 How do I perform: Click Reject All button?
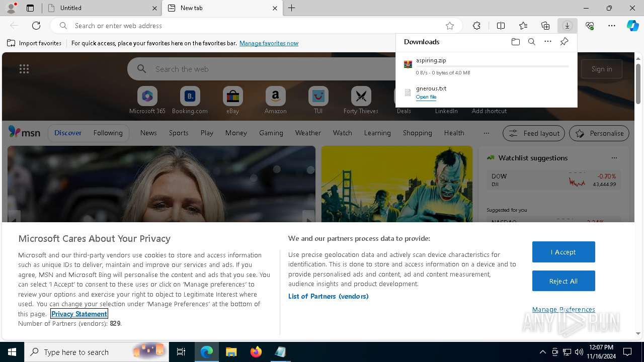pos(563,281)
